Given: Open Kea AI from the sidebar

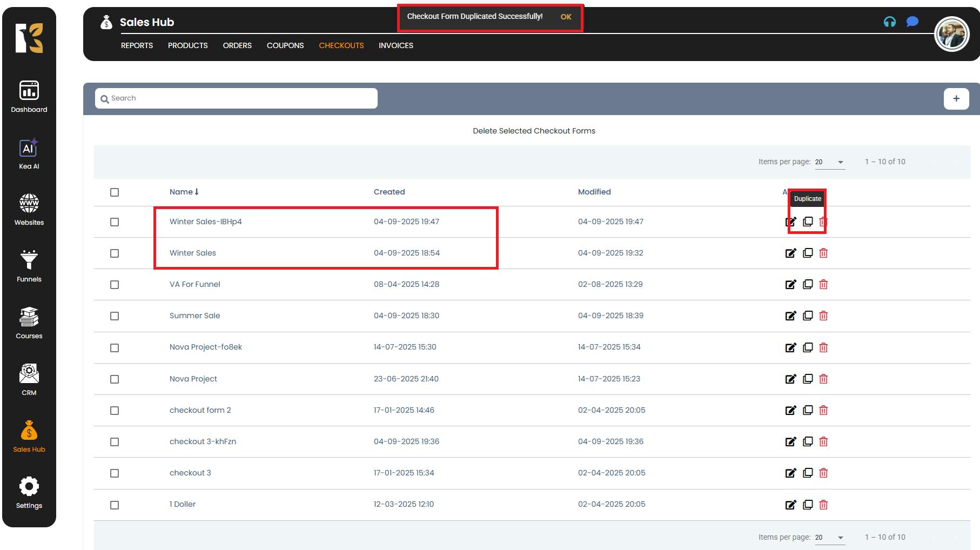Looking at the screenshot, I should tap(29, 154).
